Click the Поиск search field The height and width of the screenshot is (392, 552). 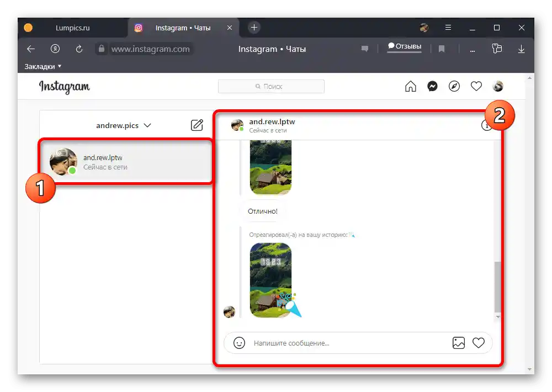tap(271, 86)
